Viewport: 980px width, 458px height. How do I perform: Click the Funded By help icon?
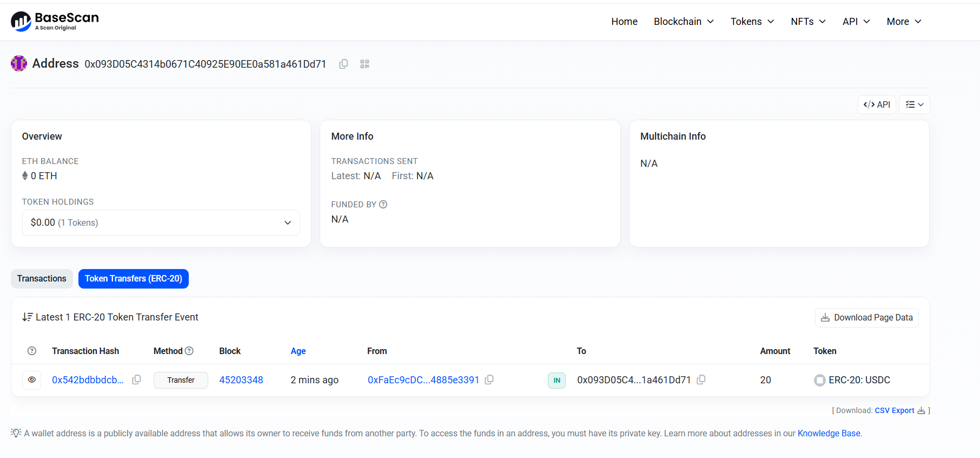[383, 204]
